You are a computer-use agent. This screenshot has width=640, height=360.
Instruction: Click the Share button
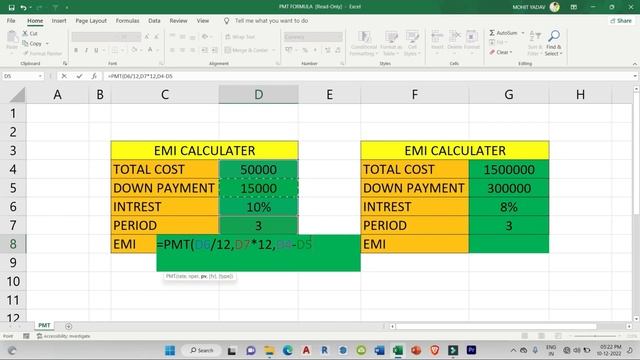pyautogui.click(x=621, y=20)
